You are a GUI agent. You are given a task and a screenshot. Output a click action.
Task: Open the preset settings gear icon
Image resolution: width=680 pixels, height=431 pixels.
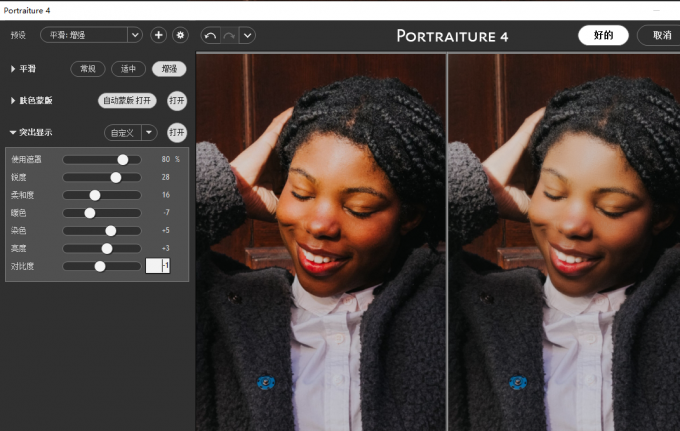[180, 35]
